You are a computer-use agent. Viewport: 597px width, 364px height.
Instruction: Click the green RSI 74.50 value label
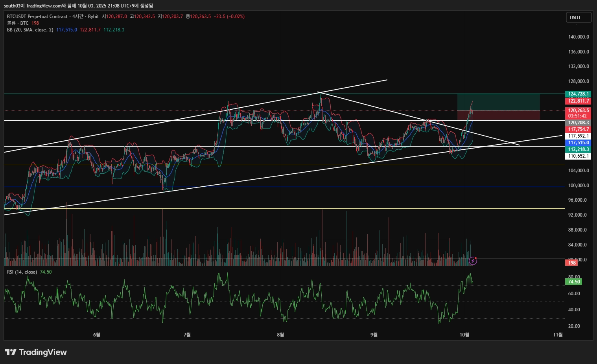pos(574,282)
